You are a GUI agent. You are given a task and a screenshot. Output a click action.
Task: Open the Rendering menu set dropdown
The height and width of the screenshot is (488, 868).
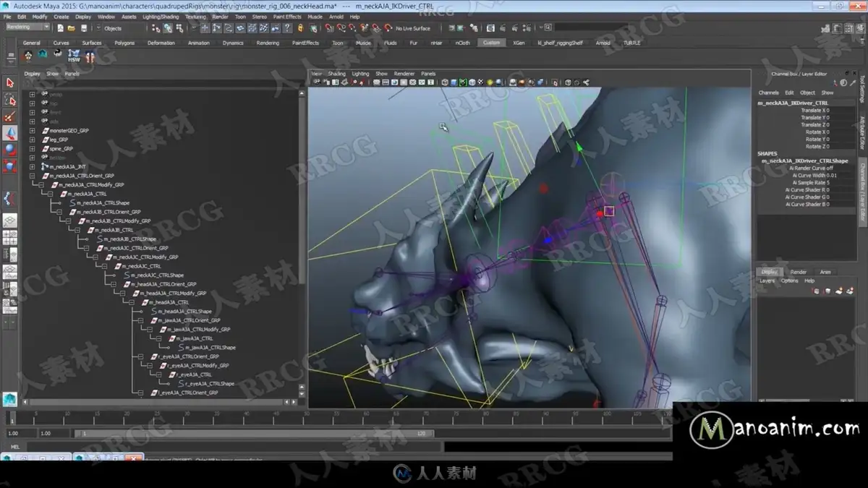[x=27, y=27]
